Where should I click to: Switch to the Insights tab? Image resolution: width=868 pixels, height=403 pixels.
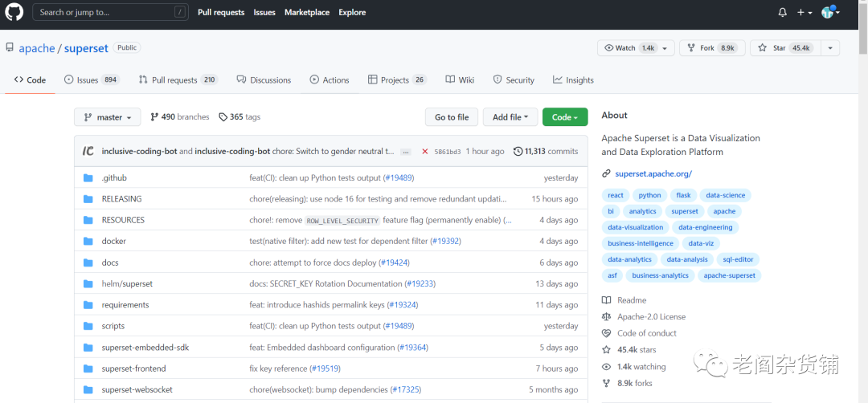tap(573, 80)
